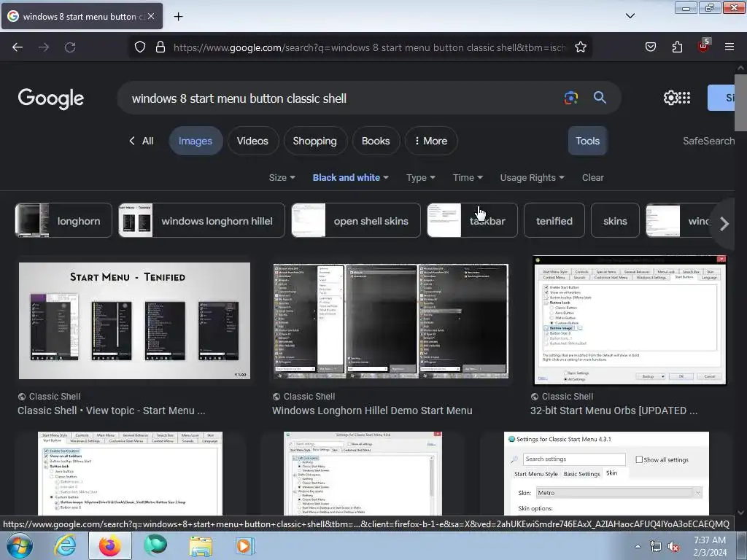Select the open shell skins chip
This screenshot has width=747, height=560.
coord(356,220)
